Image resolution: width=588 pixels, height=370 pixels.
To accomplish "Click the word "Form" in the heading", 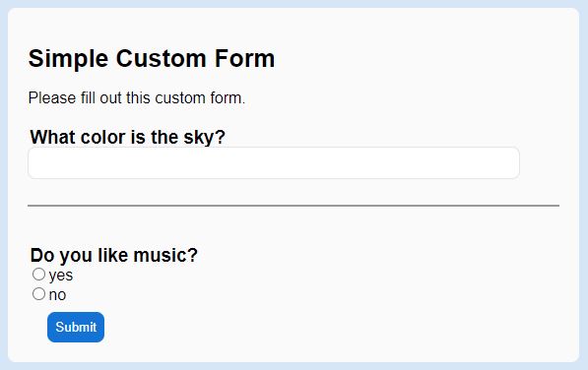I will point(244,59).
